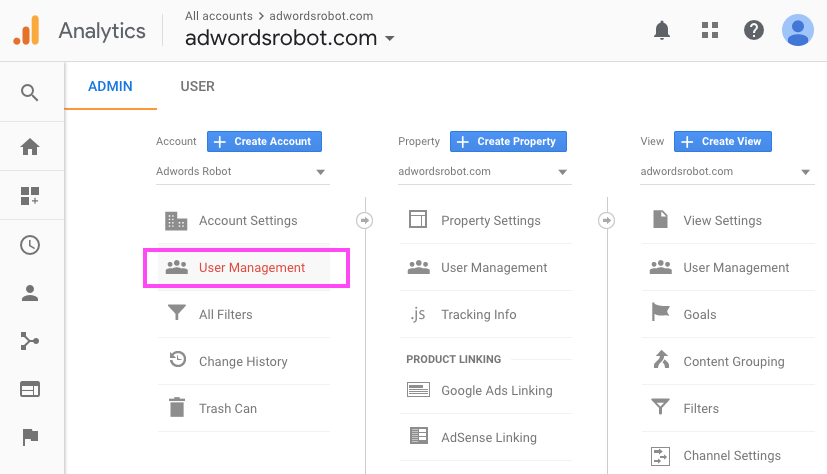Click the Analytics title text
This screenshot has height=474, width=827.
[x=102, y=31]
